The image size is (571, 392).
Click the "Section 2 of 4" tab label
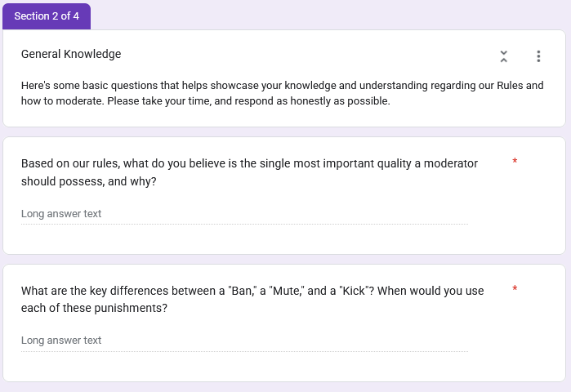[47, 16]
